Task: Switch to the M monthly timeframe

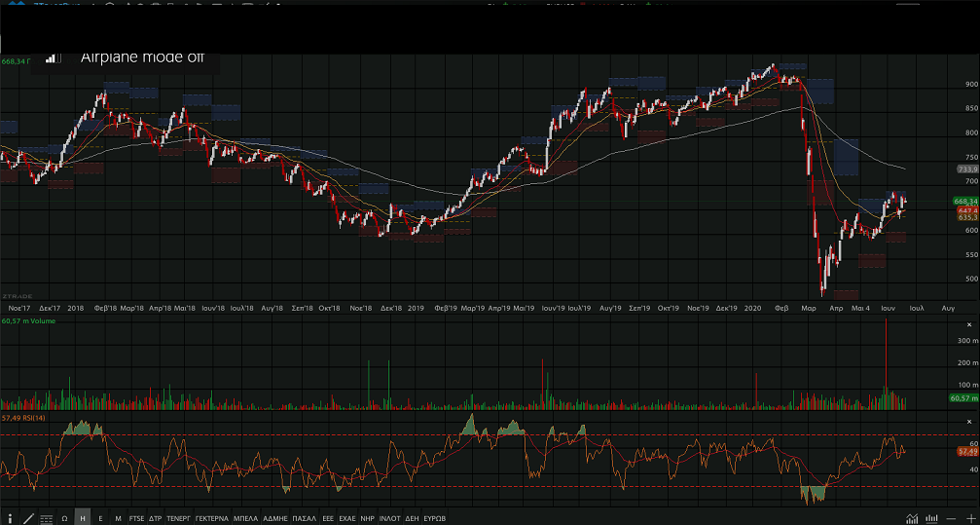Action: pyautogui.click(x=118, y=518)
